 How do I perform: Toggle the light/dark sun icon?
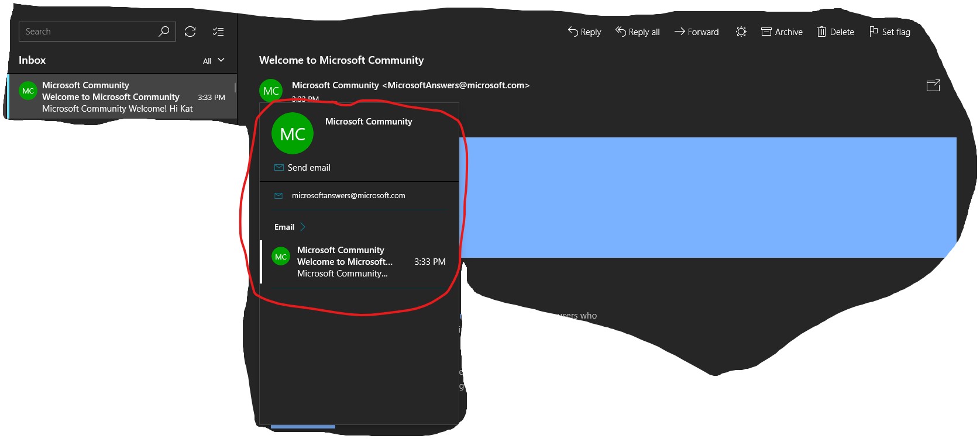(741, 32)
